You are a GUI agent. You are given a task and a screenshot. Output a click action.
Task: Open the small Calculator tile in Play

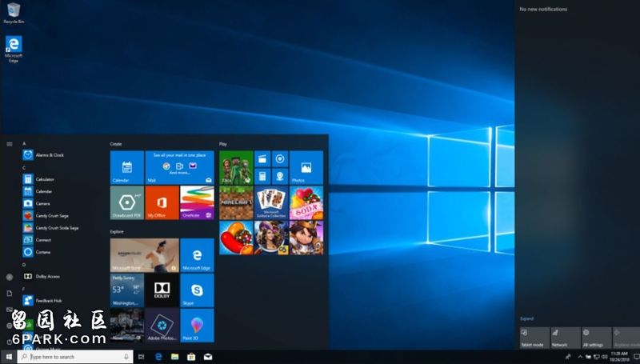(x=262, y=176)
